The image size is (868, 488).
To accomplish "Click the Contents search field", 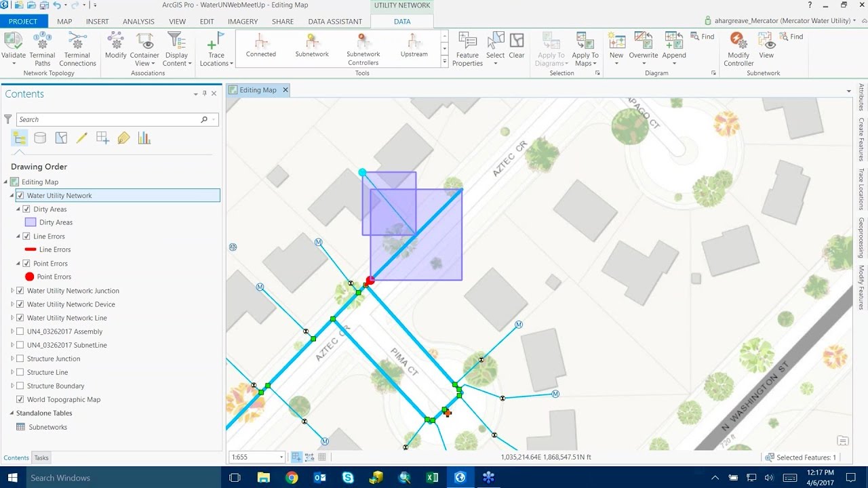I will click(108, 119).
